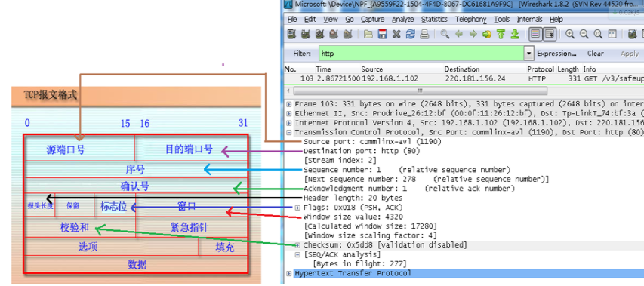Restart the running capture icon
The width and height of the screenshot is (644, 286).
(x=347, y=35)
